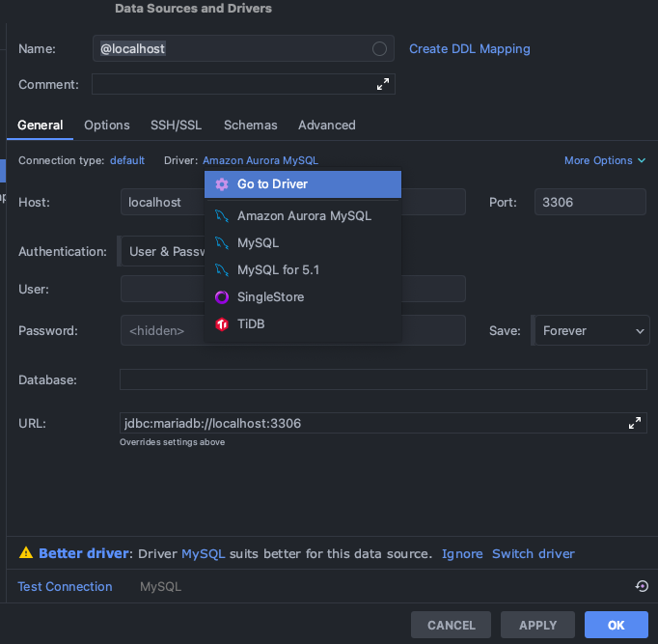
Task: Open the Options tab
Action: (x=106, y=126)
